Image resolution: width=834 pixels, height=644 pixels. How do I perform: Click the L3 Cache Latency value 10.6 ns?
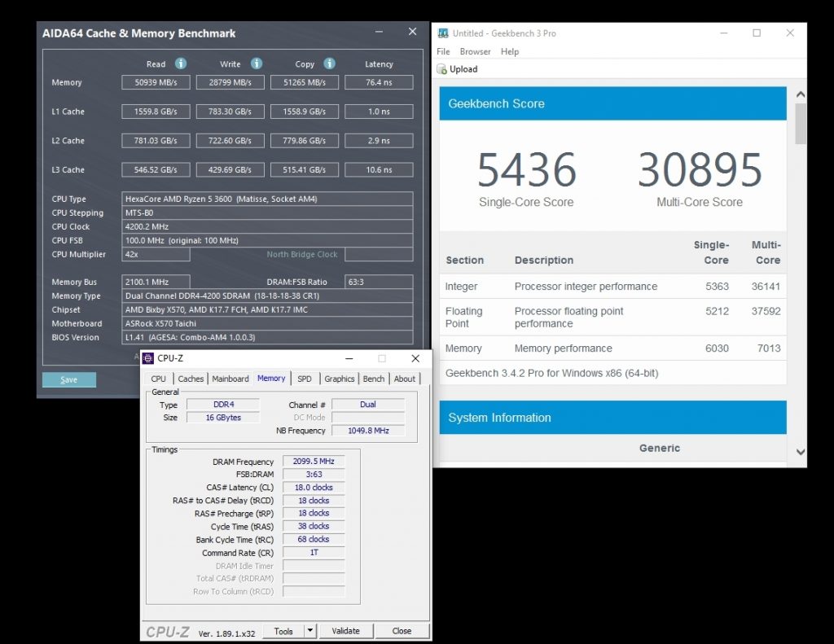coord(379,169)
